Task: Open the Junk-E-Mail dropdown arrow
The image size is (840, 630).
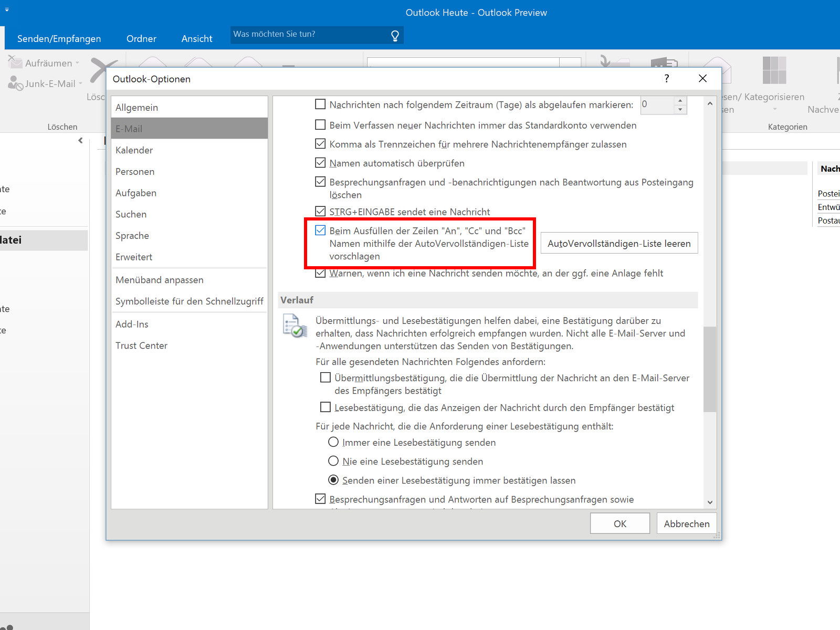Action: click(80, 83)
